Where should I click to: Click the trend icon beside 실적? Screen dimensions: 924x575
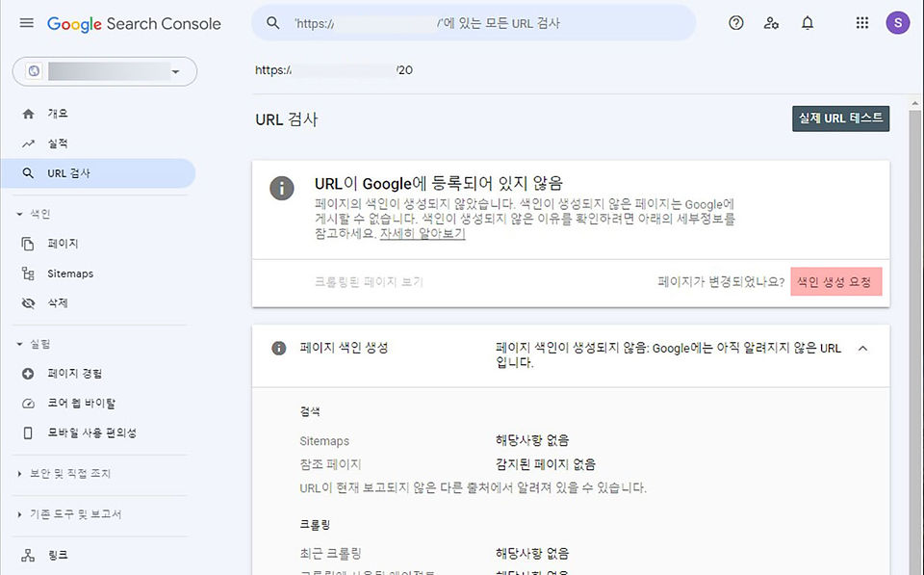pyautogui.click(x=28, y=144)
